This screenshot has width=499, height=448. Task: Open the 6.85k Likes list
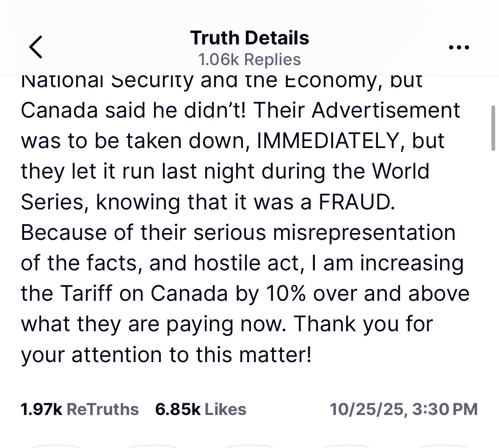click(201, 409)
